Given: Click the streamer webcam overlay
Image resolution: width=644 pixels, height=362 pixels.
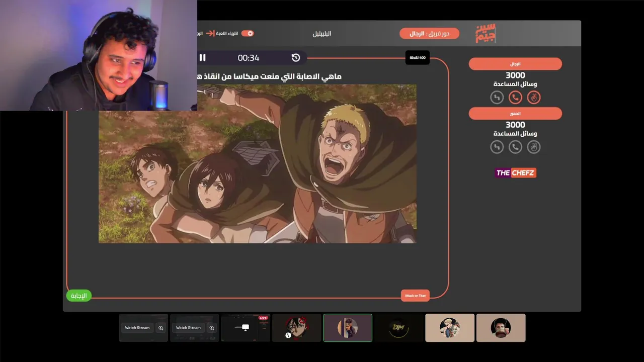Looking at the screenshot, I should (99, 55).
